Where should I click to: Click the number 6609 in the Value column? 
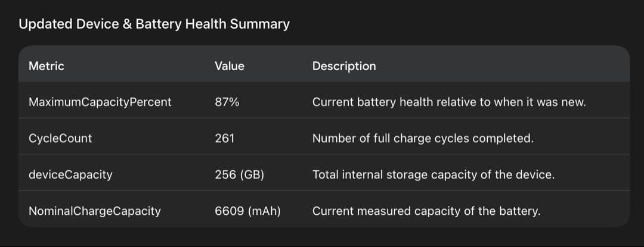(x=228, y=211)
